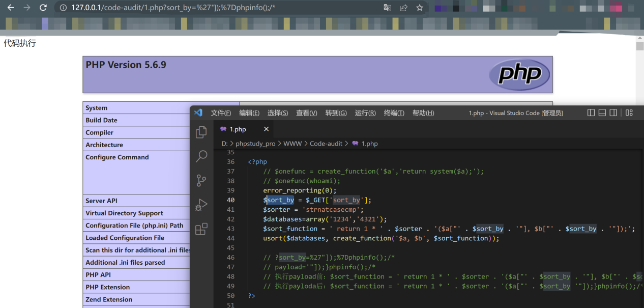The image size is (644, 308).
Task: Click the 代码执行 page text
Action: click(x=20, y=43)
